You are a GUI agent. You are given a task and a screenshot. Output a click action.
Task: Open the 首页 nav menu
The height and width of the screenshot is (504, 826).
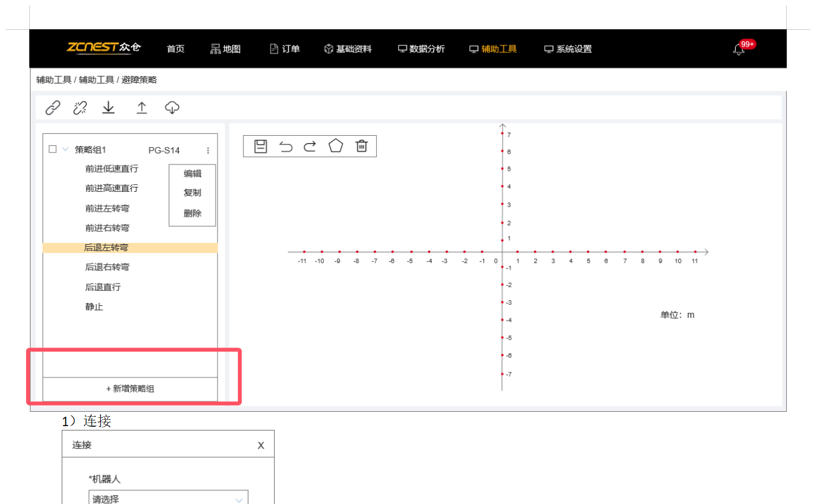[x=176, y=49]
